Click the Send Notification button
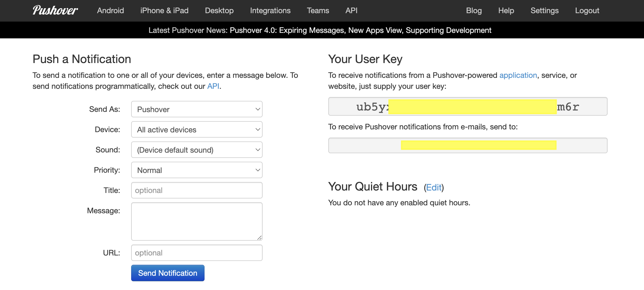 click(168, 273)
